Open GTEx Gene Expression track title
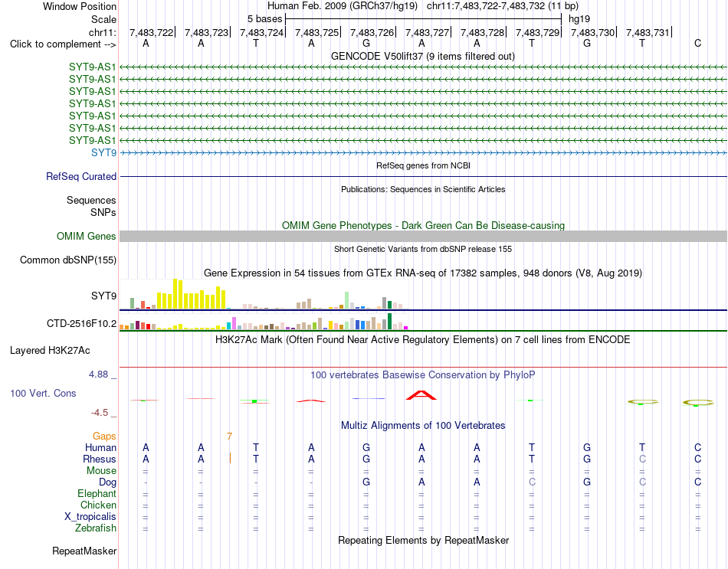 pyautogui.click(x=423, y=273)
